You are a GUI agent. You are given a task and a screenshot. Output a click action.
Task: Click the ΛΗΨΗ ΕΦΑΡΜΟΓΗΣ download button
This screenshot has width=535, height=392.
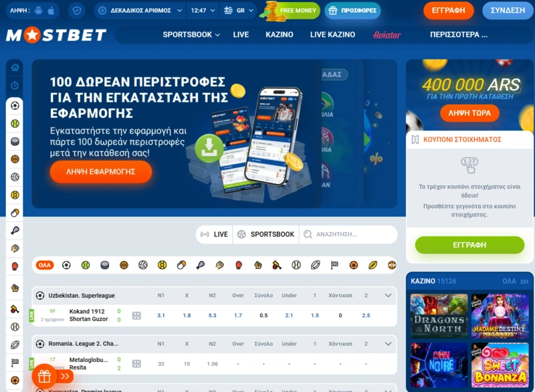tap(101, 172)
